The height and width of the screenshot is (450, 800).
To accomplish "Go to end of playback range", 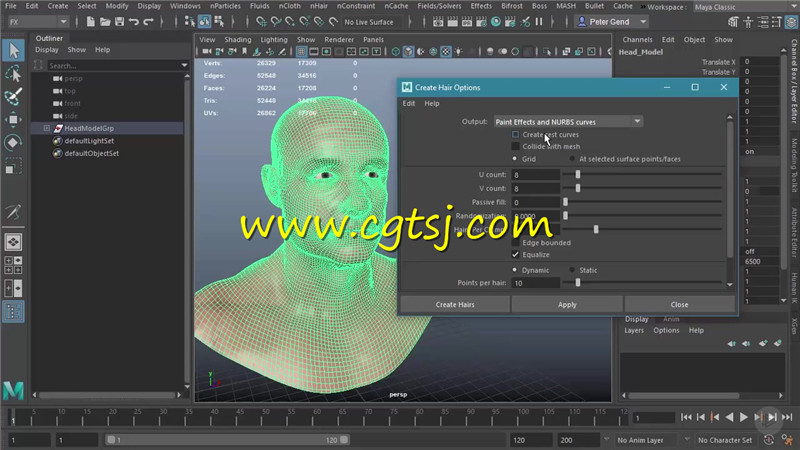I will [787, 417].
